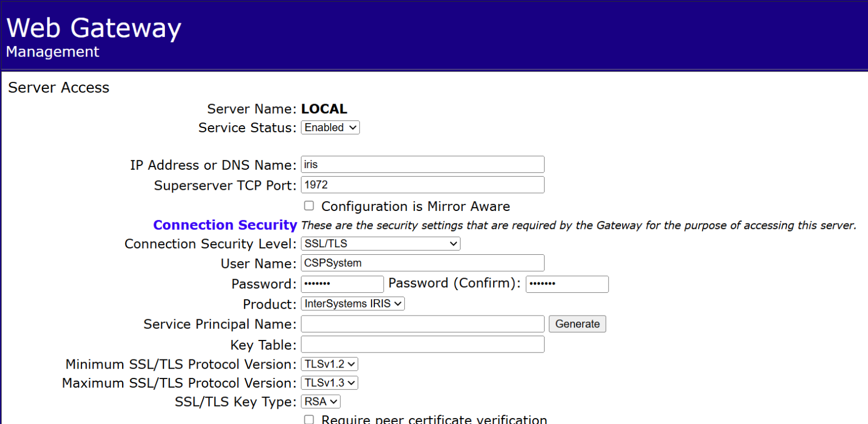The width and height of the screenshot is (868, 424).
Task: Open Maximum SSL/TLS Protocol Version dropdown
Action: tap(329, 383)
